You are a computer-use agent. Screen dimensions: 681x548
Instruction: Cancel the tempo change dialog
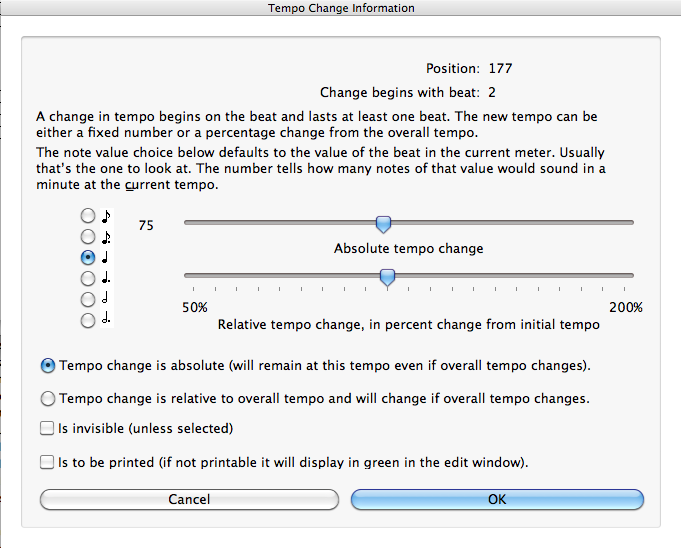(x=189, y=499)
